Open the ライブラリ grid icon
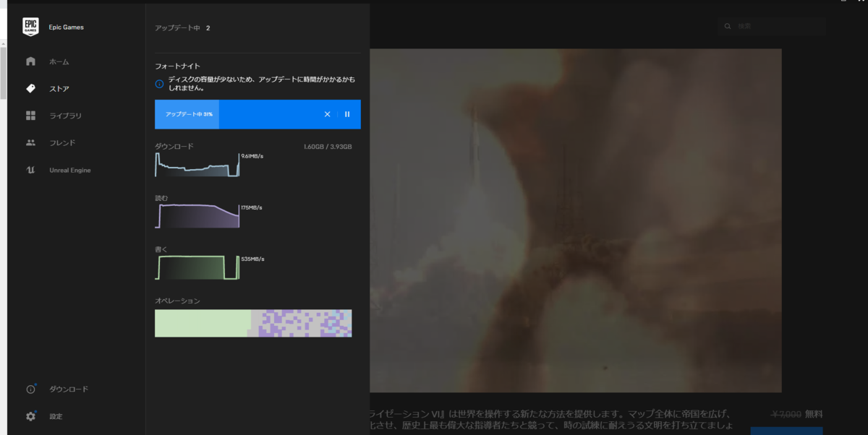Screen dimensions: 868x435 click(30, 116)
